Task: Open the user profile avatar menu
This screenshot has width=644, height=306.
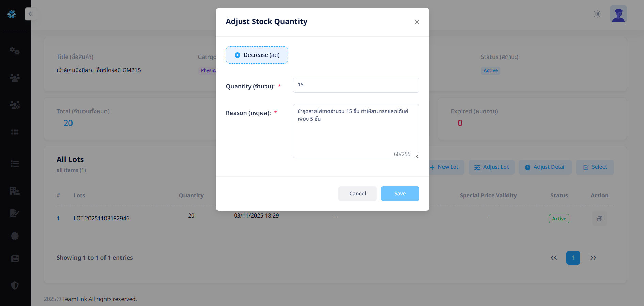Action: (618, 14)
